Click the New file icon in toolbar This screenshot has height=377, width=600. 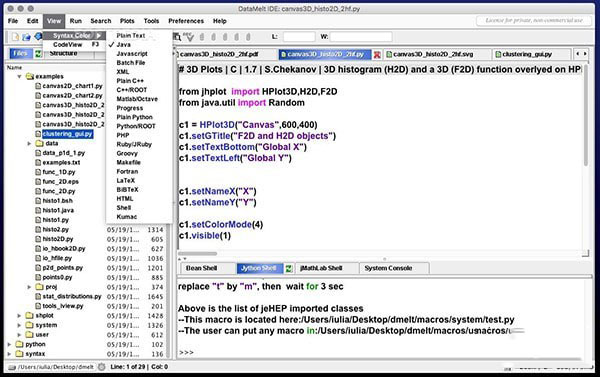point(15,37)
